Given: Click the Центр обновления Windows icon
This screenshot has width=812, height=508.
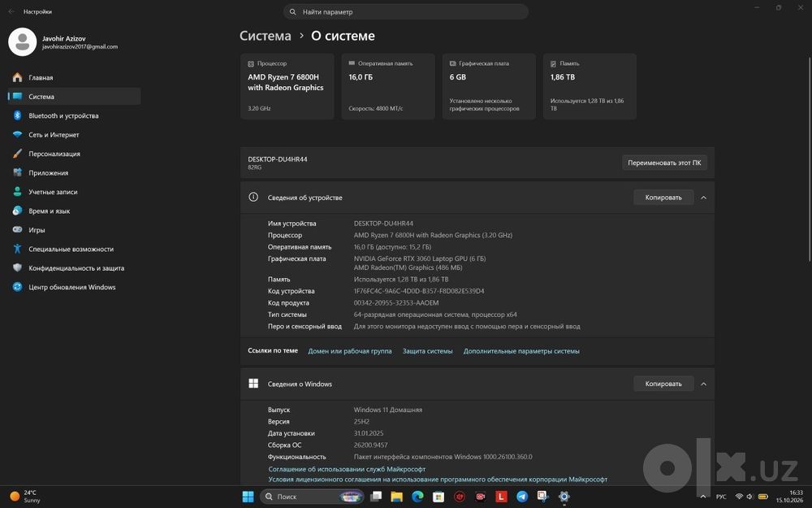Looking at the screenshot, I should pyautogui.click(x=18, y=287).
